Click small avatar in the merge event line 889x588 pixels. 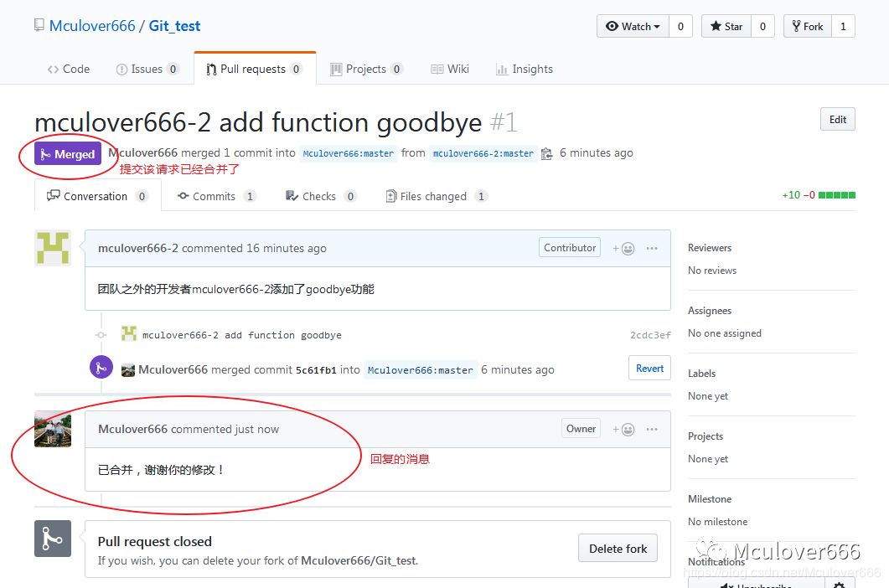(x=128, y=370)
